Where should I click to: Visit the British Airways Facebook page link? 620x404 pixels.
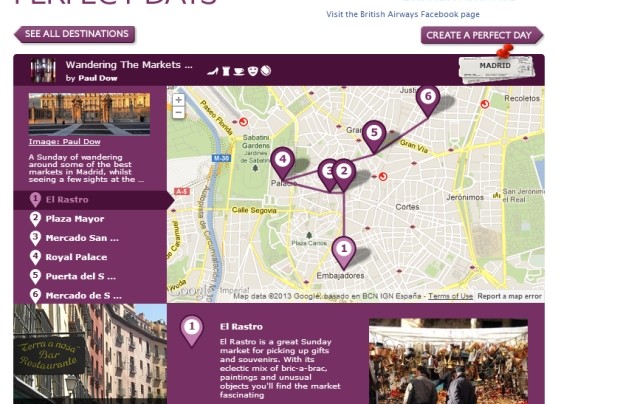[x=403, y=14]
